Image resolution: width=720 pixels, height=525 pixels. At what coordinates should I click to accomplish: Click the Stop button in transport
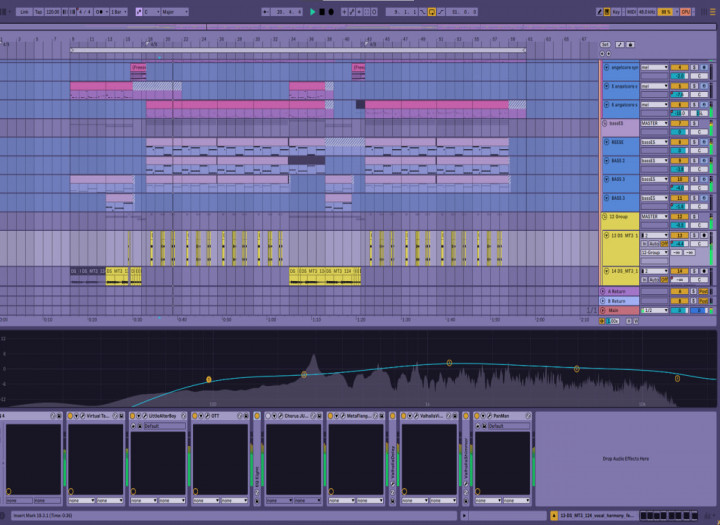[322, 12]
